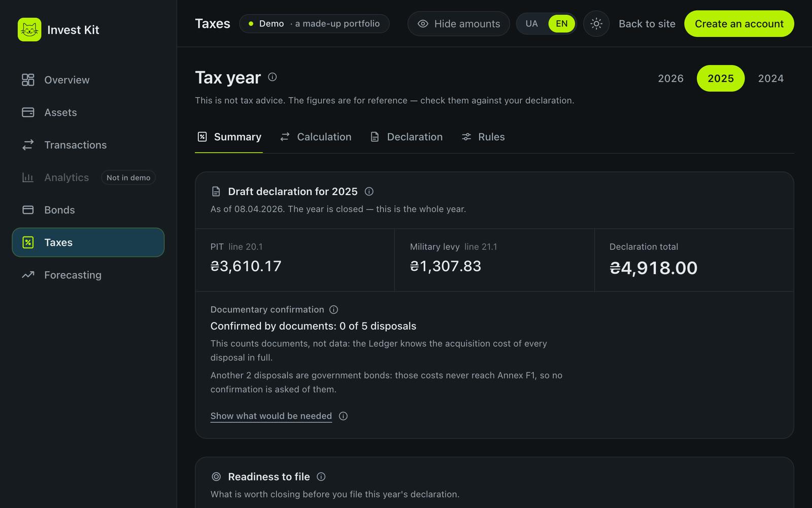
Task: Click the Military levy amount ₴1,307.83
Action: pos(446,266)
